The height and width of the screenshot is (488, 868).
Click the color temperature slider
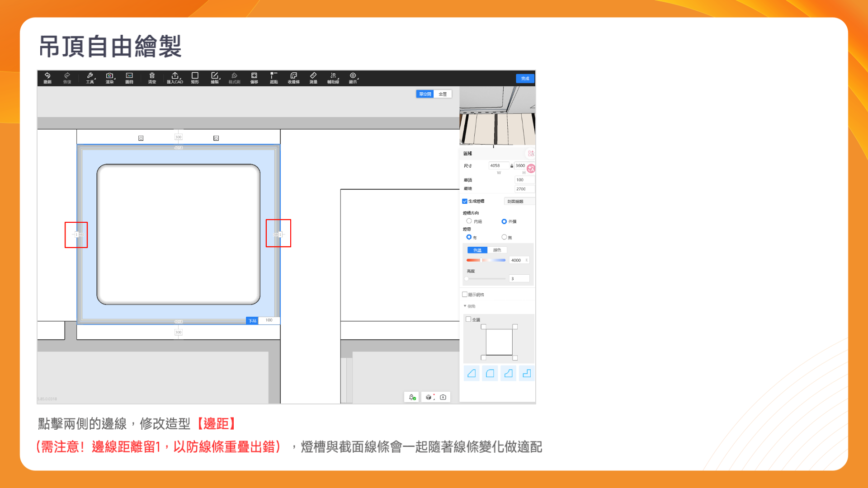coord(486,260)
